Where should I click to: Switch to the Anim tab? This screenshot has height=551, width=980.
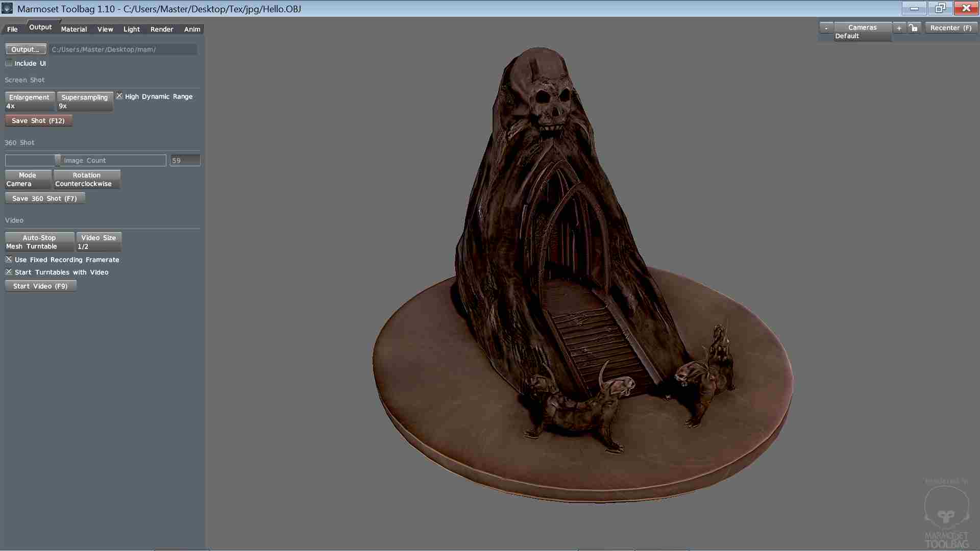[192, 29]
